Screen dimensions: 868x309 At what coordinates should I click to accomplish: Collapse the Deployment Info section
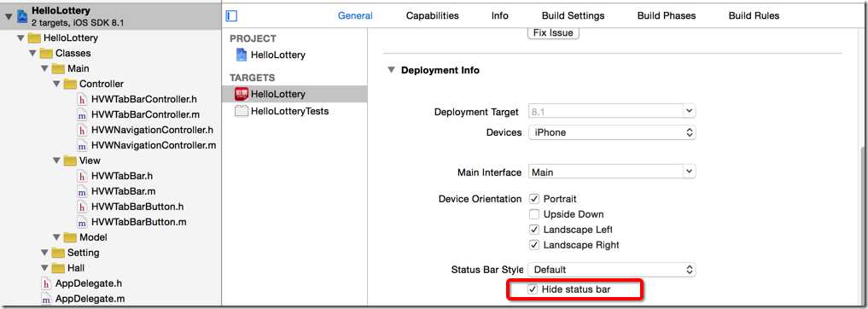coord(392,70)
